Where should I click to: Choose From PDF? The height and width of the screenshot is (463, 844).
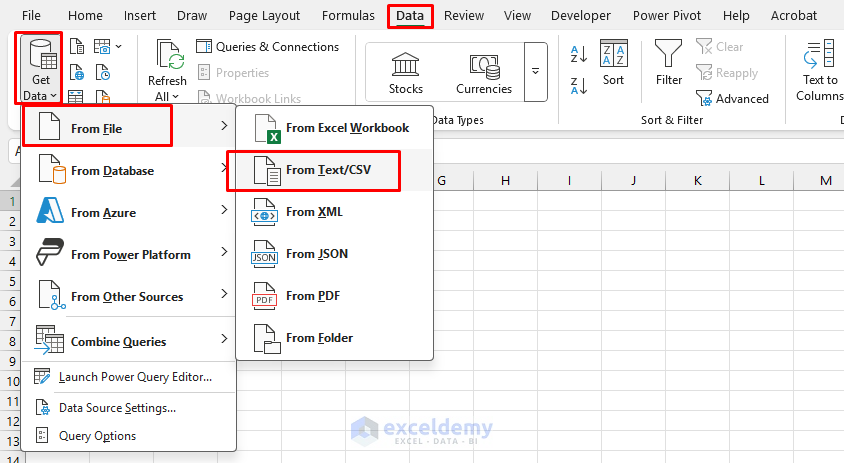tap(334, 296)
